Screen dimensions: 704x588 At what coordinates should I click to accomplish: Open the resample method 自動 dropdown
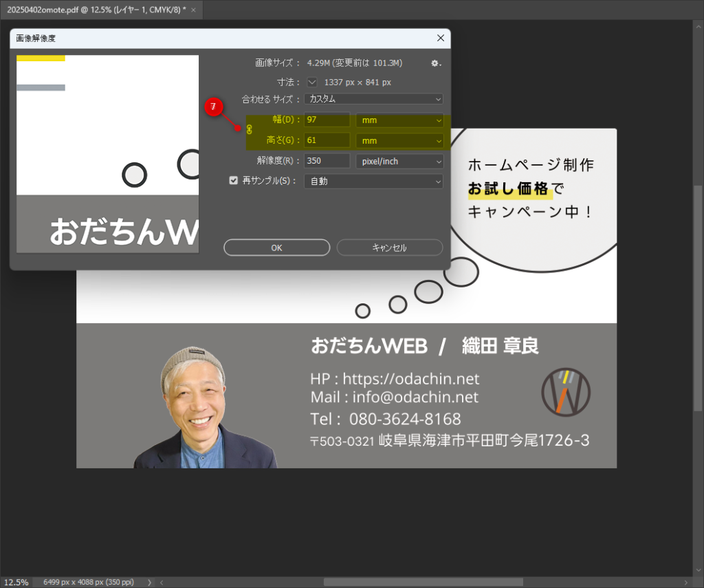click(x=373, y=182)
